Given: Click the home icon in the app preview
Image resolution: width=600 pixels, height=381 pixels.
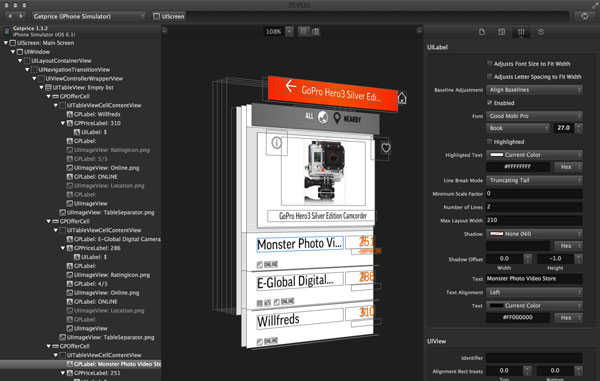Looking at the screenshot, I should point(402,98).
